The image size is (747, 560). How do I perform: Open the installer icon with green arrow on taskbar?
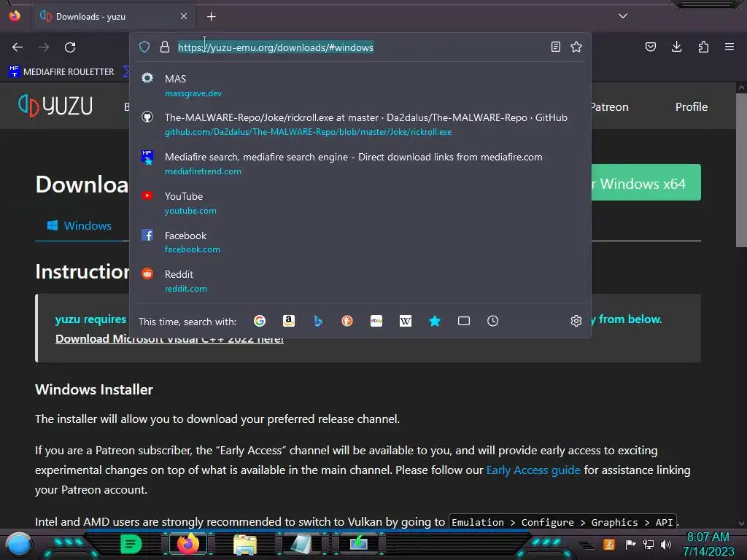pos(358,543)
